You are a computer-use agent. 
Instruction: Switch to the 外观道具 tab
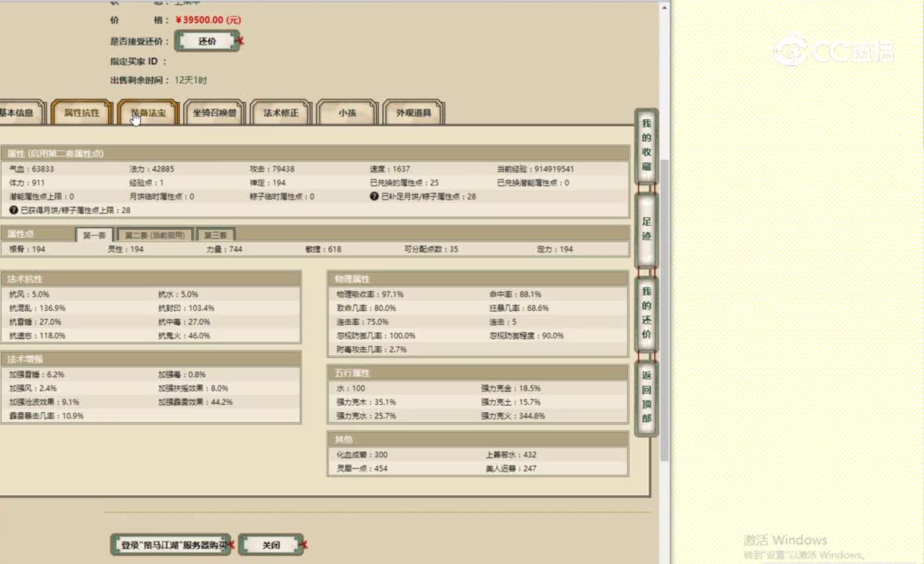(x=413, y=113)
